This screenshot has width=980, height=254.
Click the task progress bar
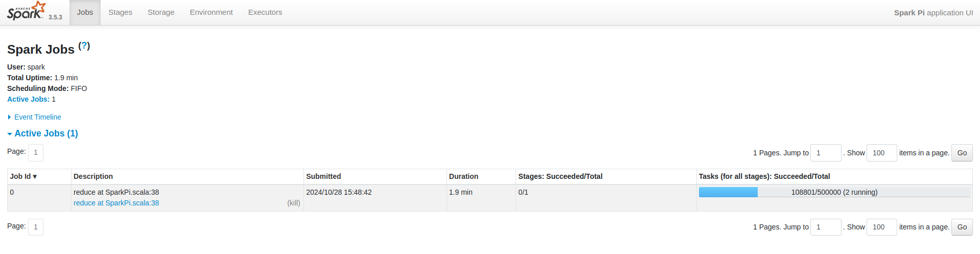[x=834, y=192]
